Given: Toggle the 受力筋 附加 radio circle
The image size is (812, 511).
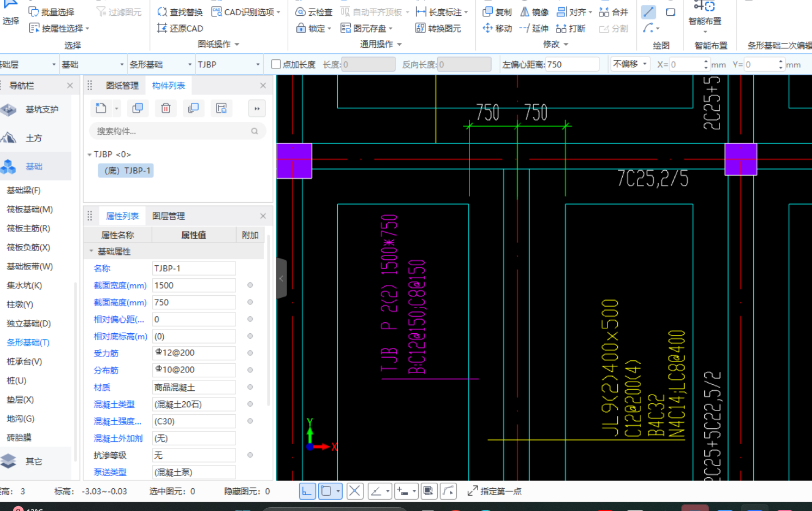Looking at the screenshot, I should [250, 353].
